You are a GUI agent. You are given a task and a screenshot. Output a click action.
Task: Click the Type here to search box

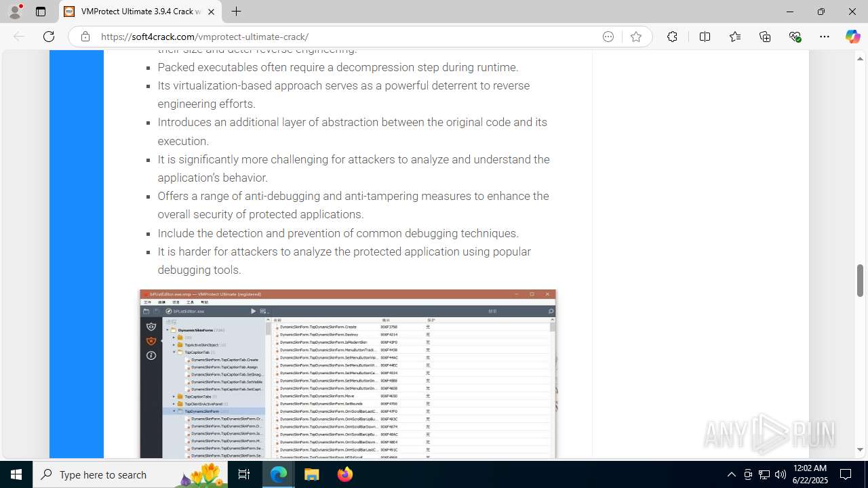(130, 474)
